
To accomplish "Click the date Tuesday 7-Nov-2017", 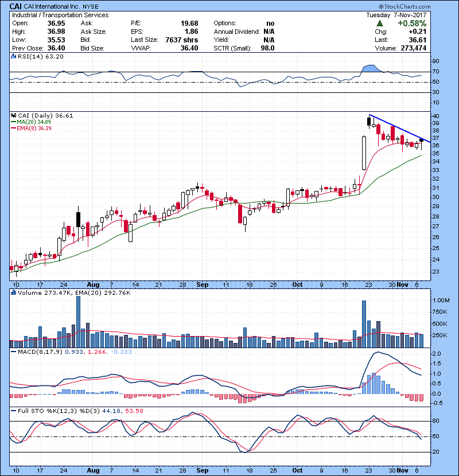I will (x=396, y=15).
